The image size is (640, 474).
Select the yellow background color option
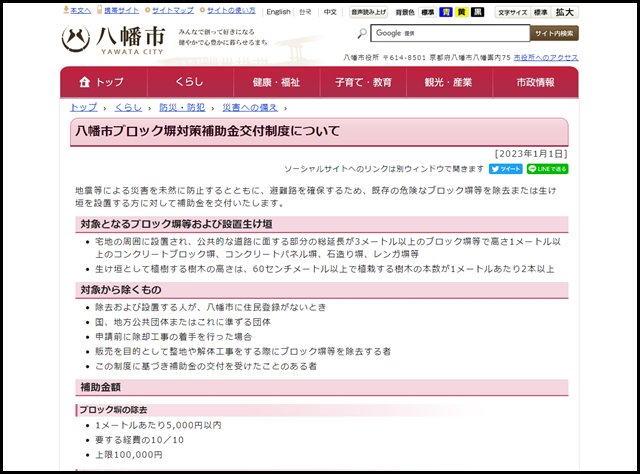(x=462, y=12)
